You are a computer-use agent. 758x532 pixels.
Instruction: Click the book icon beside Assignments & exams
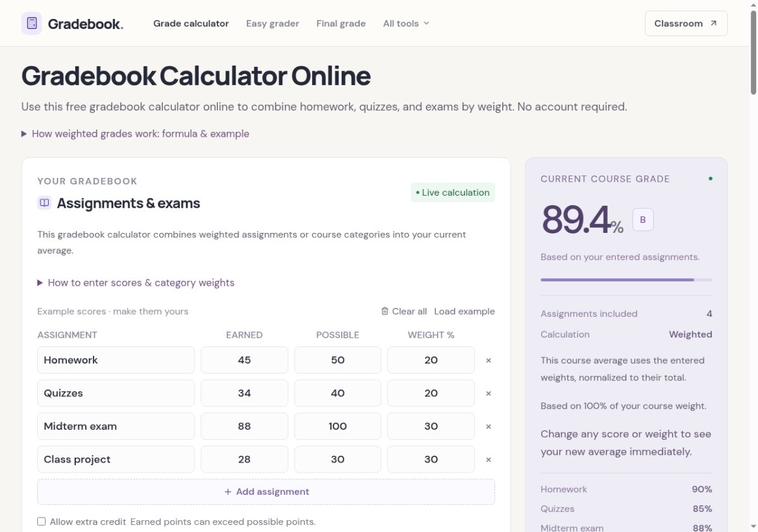point(44,203)
